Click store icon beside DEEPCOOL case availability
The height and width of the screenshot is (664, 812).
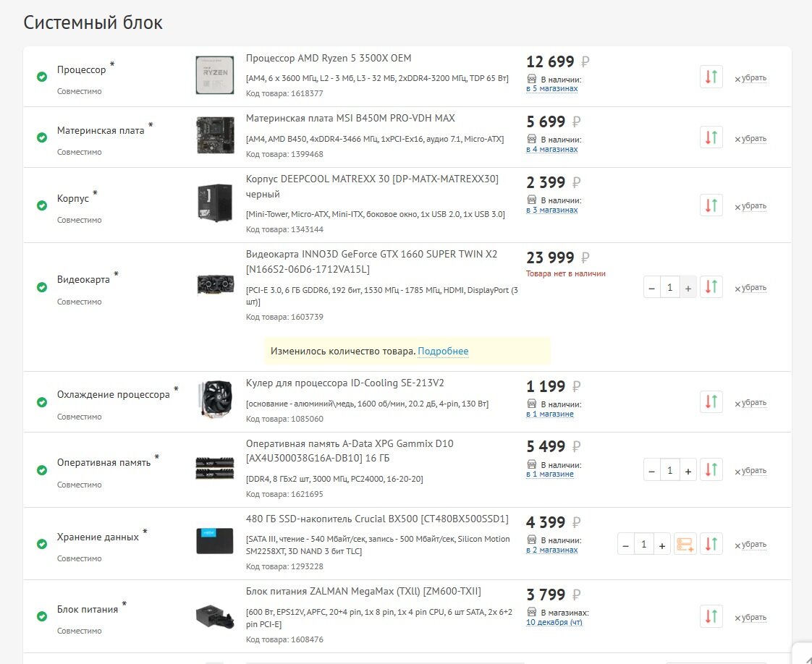531,200
